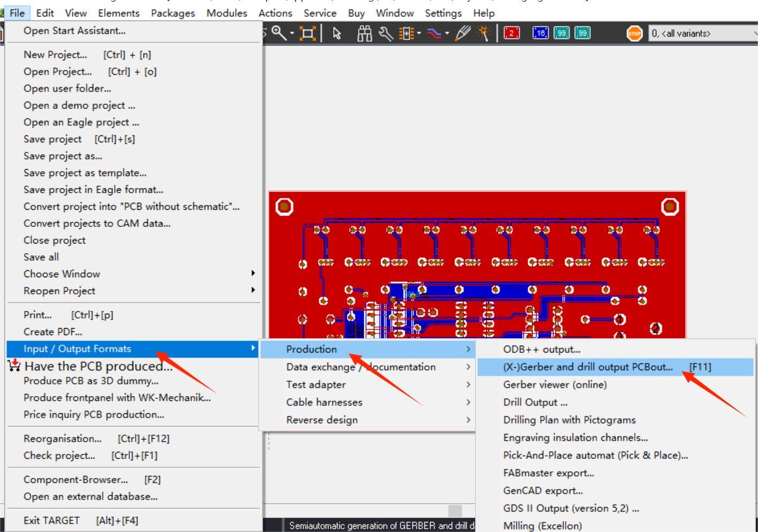The image size is (758, 532).
Task: Open dropdown arrow next to zoom magnifier
Action: (x=292, y=34)
